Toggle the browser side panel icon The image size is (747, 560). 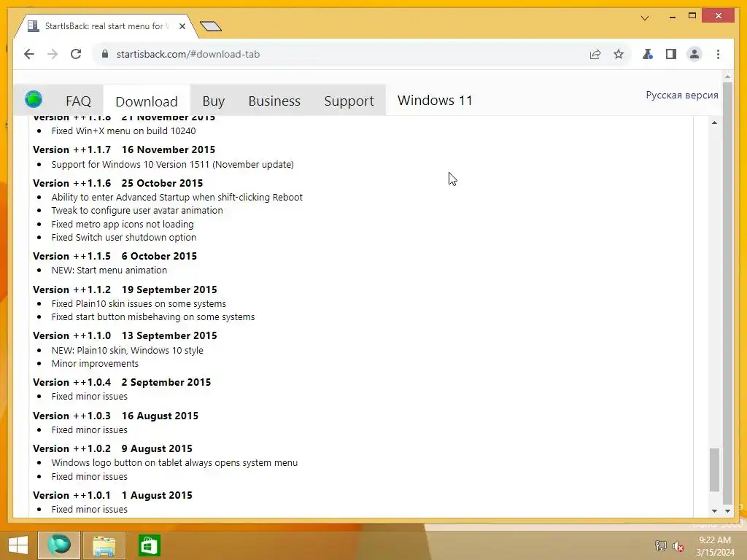[671, 54]
